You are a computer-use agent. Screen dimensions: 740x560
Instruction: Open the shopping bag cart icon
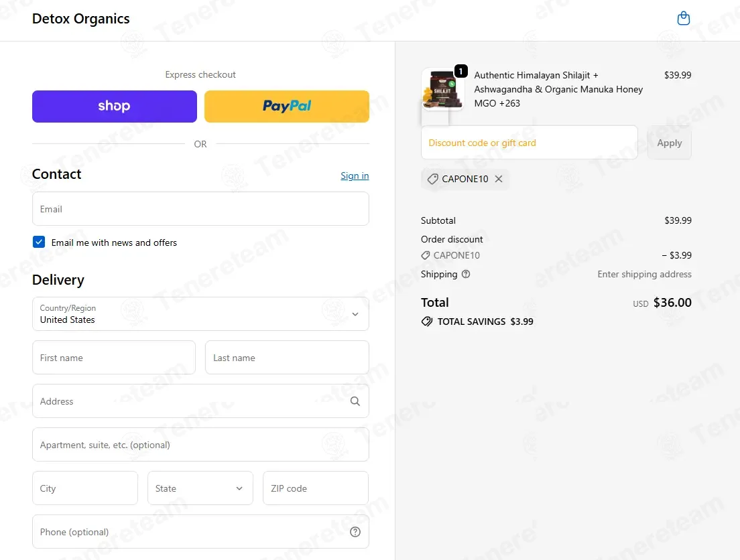point(684,18)
